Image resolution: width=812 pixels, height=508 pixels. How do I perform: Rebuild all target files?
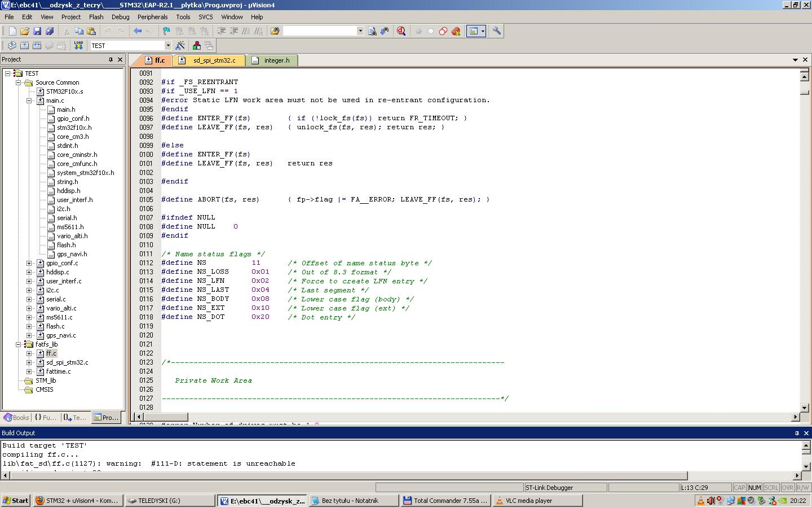pyautogui.click(x=37, y=46)
